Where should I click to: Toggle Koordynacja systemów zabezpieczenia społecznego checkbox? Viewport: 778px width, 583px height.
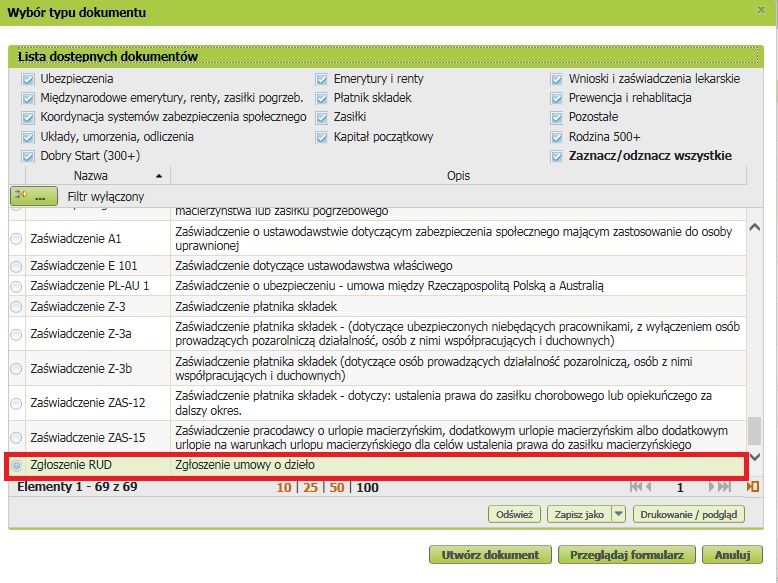(x=28, y=118)
